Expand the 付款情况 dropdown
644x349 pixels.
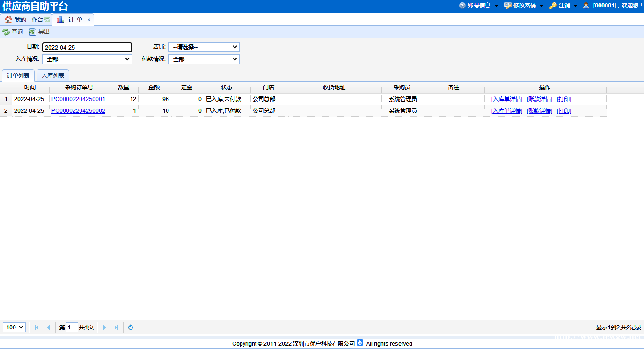click(x=204, y=59)
